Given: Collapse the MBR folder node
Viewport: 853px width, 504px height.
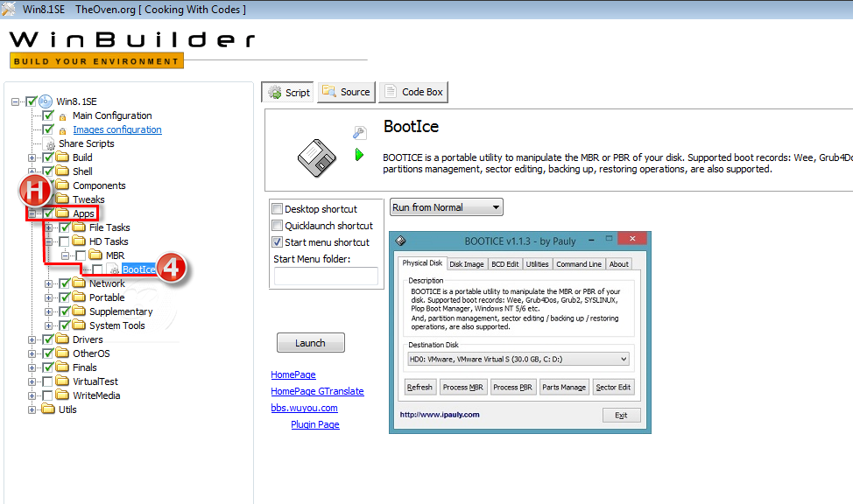Looking at the screenshot, I should click(x=65, y=255).
